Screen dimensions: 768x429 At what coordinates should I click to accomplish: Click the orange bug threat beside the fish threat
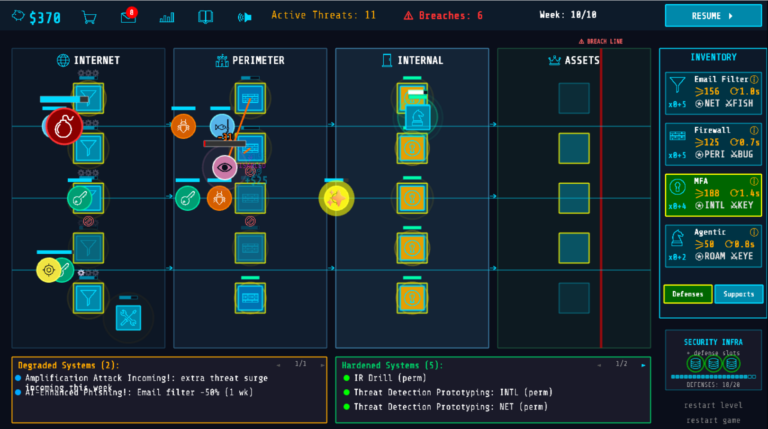pyautogui.click(x=184, y=126)
